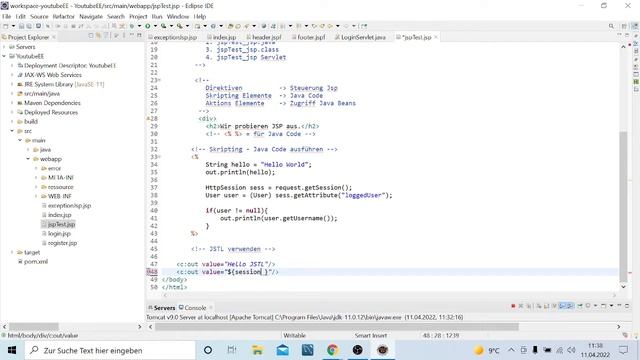Click the Open Perspective icon
Screen dimensions: 640x360
point(624,26)
